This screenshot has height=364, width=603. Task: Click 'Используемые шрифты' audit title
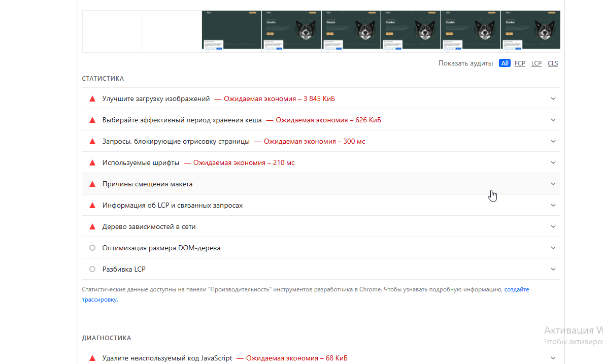[x=141, y=163]
